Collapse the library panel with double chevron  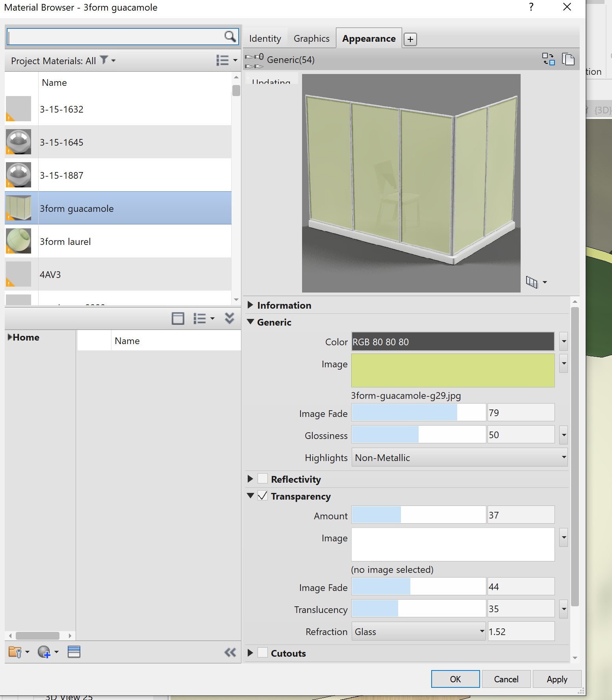click(230, 318)
